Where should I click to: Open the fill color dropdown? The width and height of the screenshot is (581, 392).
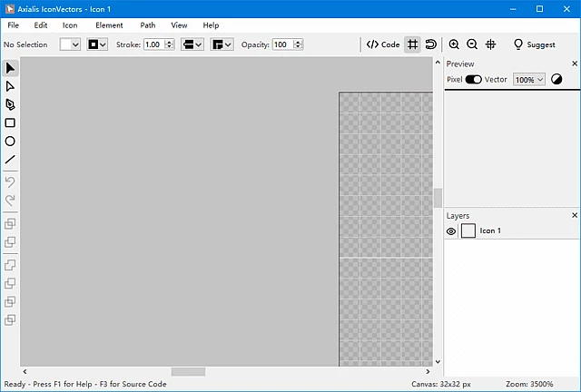click(71, 44)
